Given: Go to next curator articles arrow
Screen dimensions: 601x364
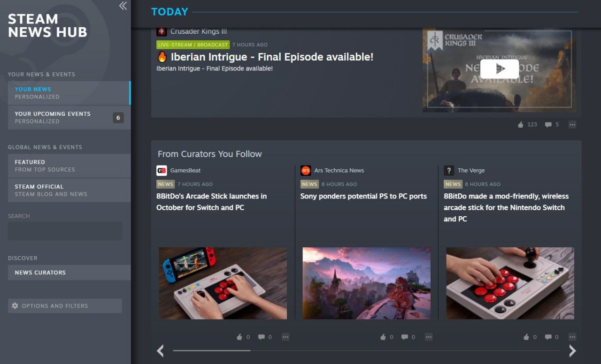Looking at the screenshot, I should pyautogui.click(x=572, y=350).
